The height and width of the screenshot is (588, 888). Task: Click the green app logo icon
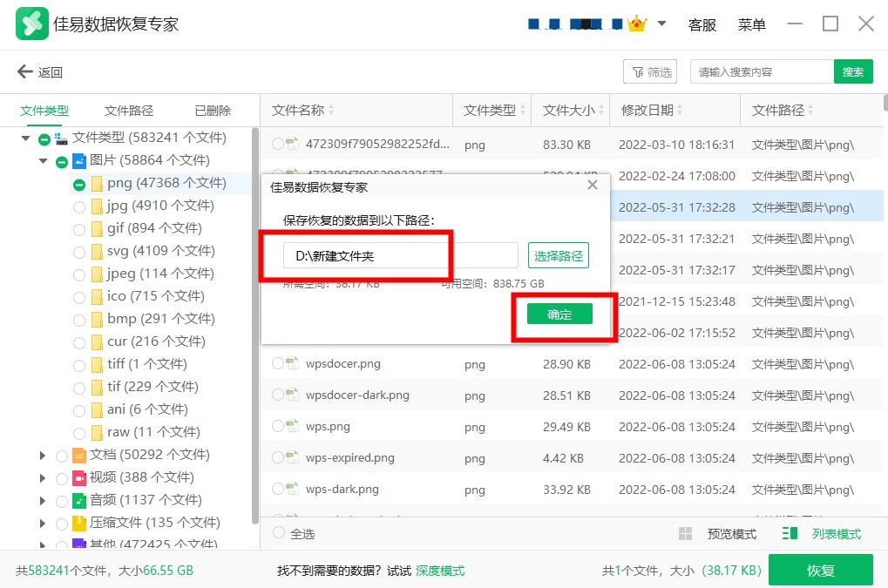point(31,24)
